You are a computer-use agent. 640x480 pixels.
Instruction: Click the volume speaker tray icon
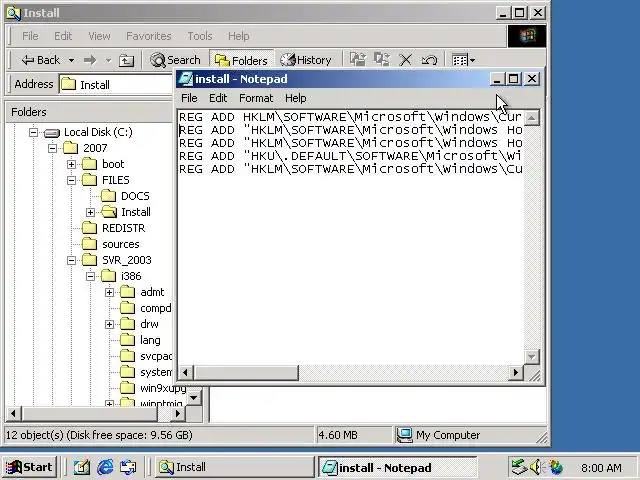pyautogui.click(x=536, y=467)
